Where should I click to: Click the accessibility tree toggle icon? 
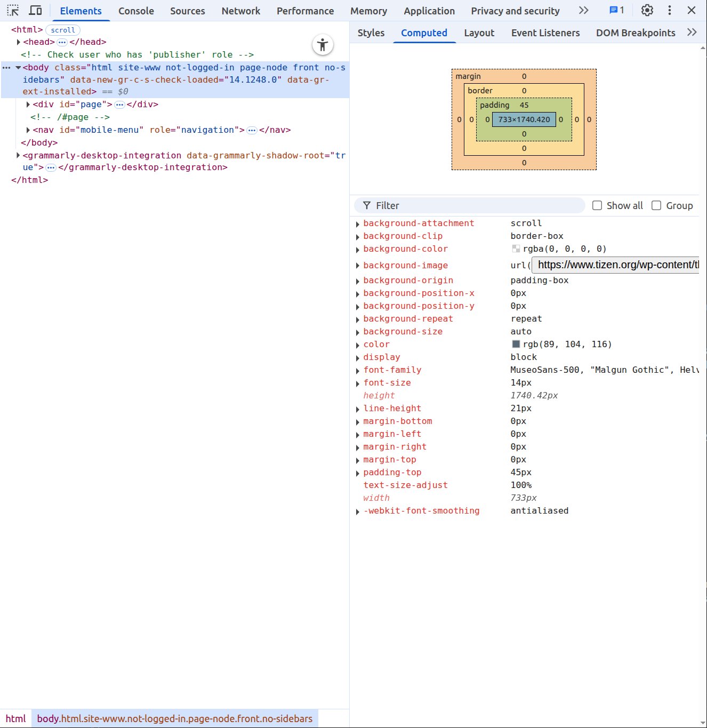pyautogui.click(x=323, y=45)
